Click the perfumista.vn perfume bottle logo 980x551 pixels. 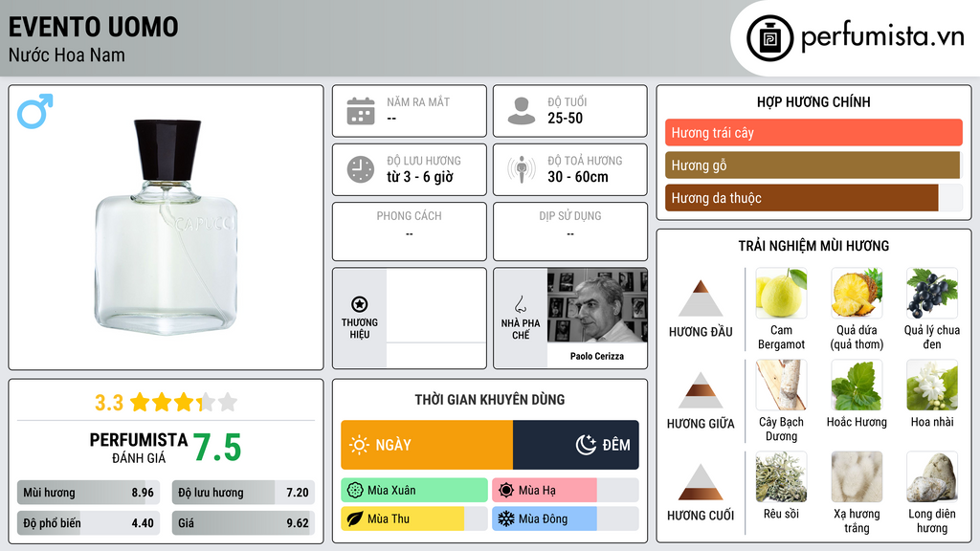coord(769,38)
